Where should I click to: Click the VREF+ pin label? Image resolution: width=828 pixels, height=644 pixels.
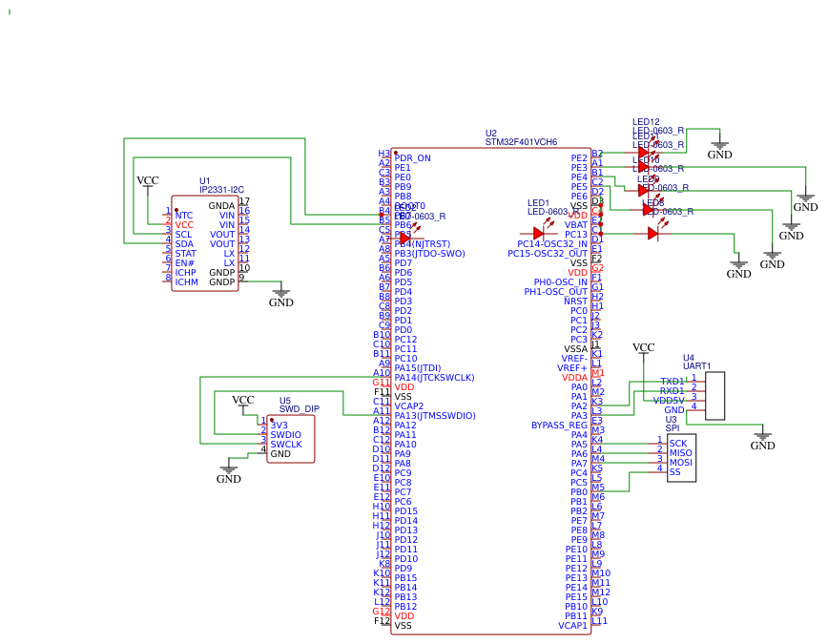572,368
